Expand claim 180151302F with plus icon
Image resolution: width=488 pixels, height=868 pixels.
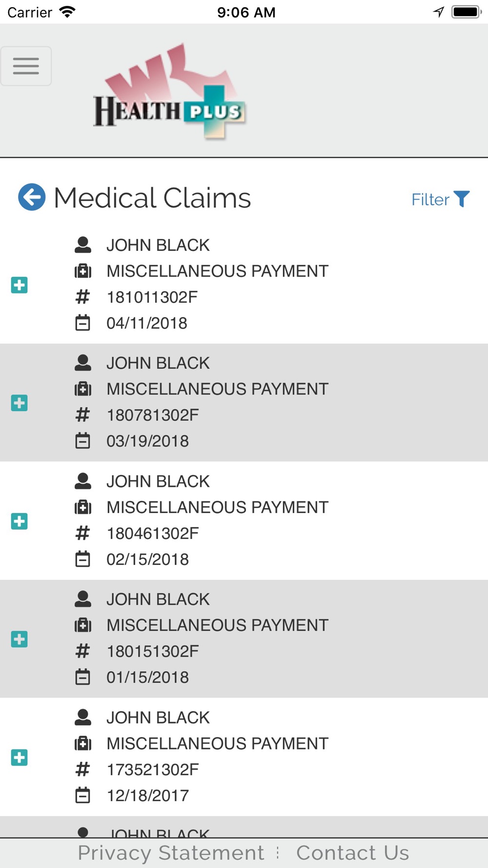(x=20, y=639)
